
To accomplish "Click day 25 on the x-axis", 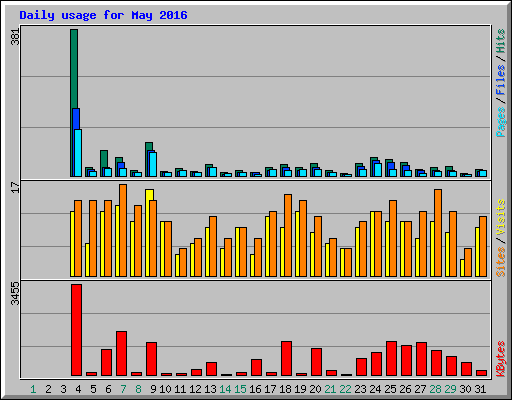I will coord(390,389).
